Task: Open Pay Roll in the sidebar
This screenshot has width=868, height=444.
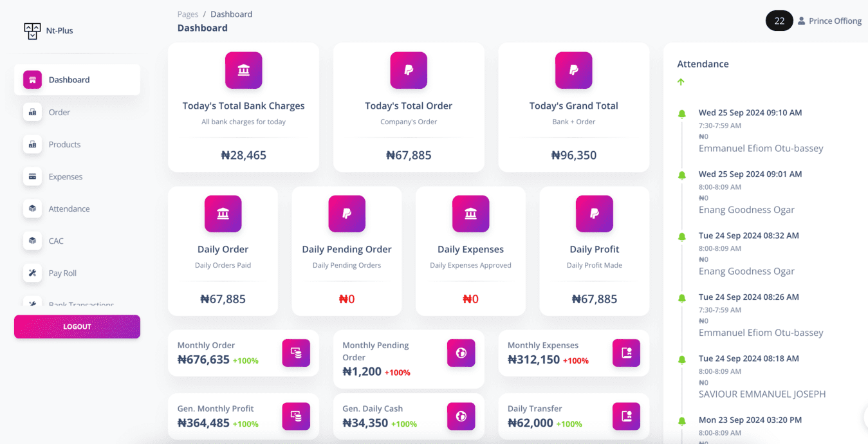Action: (77, 273)
